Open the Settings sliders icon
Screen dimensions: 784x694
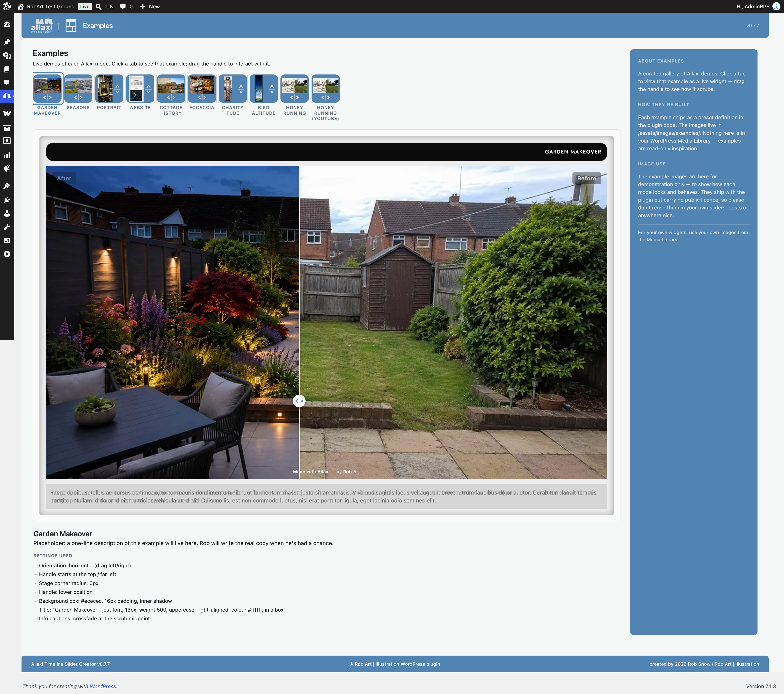tap(7, 240)
